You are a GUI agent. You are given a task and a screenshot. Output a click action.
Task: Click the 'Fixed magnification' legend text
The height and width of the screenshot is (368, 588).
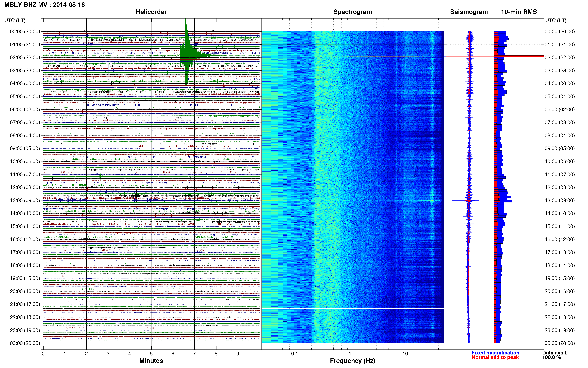coord(495,353)
